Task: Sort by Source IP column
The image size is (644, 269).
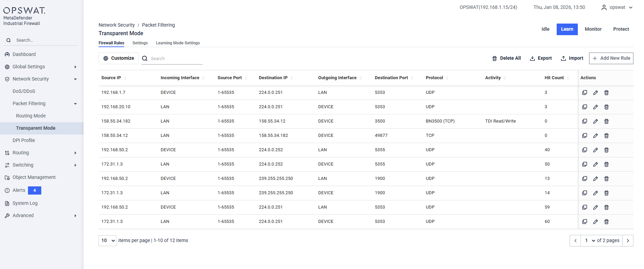Action: click(125, 78)
